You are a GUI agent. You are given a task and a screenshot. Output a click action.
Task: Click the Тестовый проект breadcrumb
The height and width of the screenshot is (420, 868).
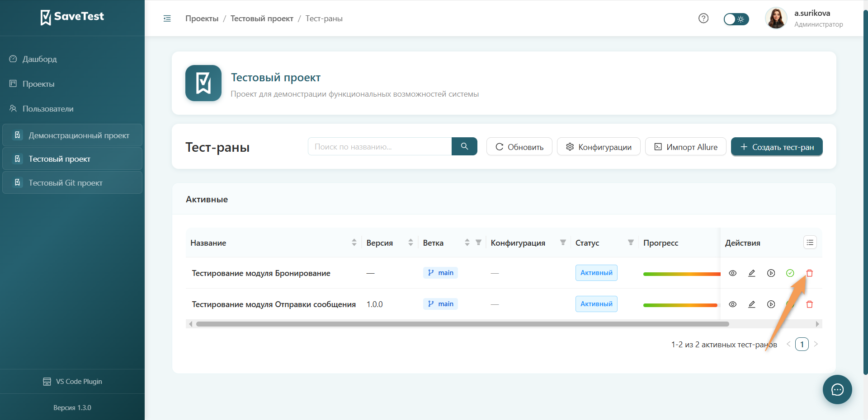[x=262, y=19]
